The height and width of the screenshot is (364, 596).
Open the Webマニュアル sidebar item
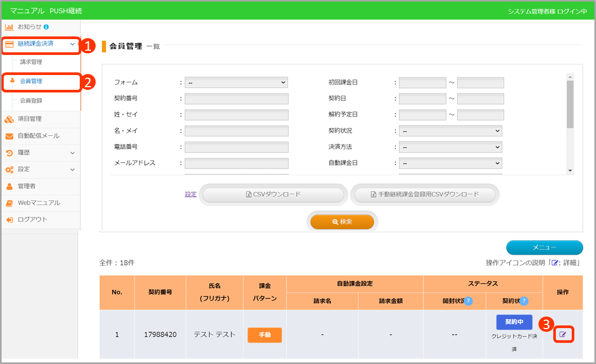pos(39,203)
